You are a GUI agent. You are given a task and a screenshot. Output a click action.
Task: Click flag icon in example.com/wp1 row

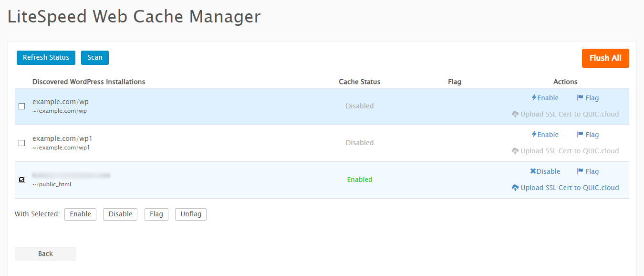point(580,135)
